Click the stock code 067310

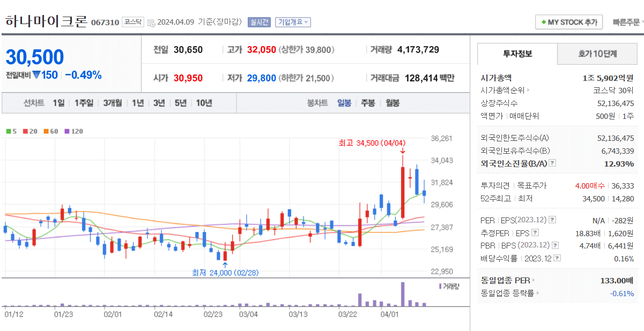pos(105,22)
